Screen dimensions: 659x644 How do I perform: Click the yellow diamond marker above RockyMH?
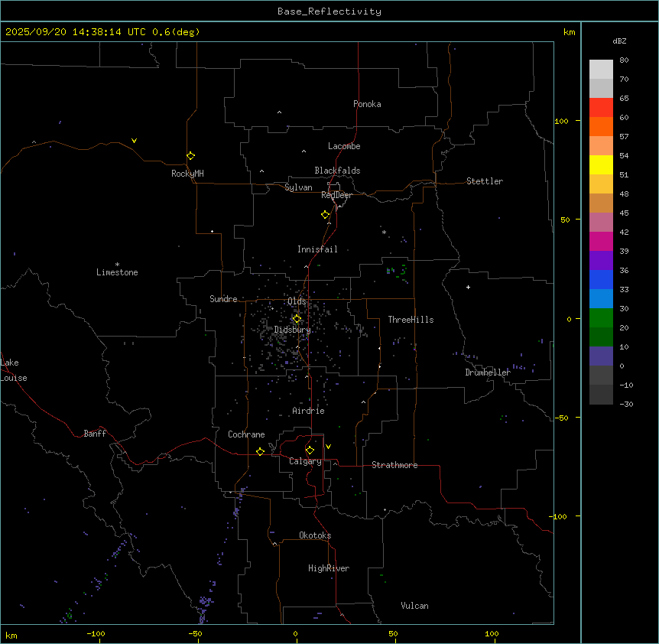tap(190, 155)
